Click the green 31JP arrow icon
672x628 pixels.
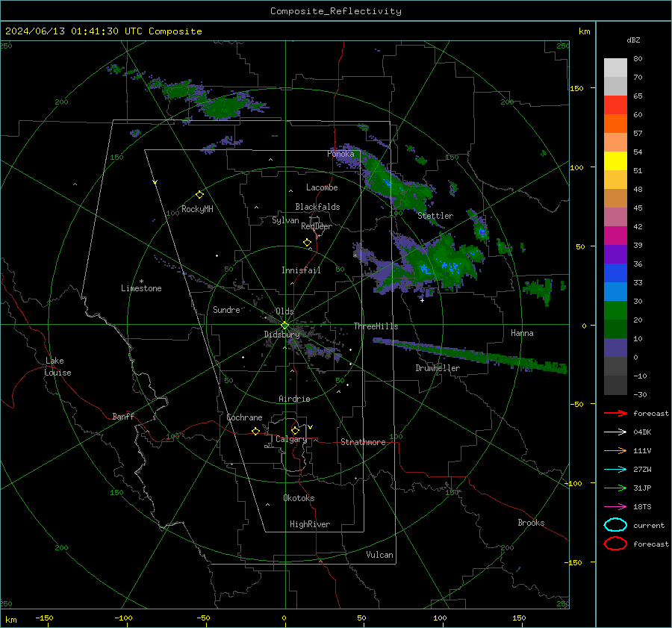(615, 488)
